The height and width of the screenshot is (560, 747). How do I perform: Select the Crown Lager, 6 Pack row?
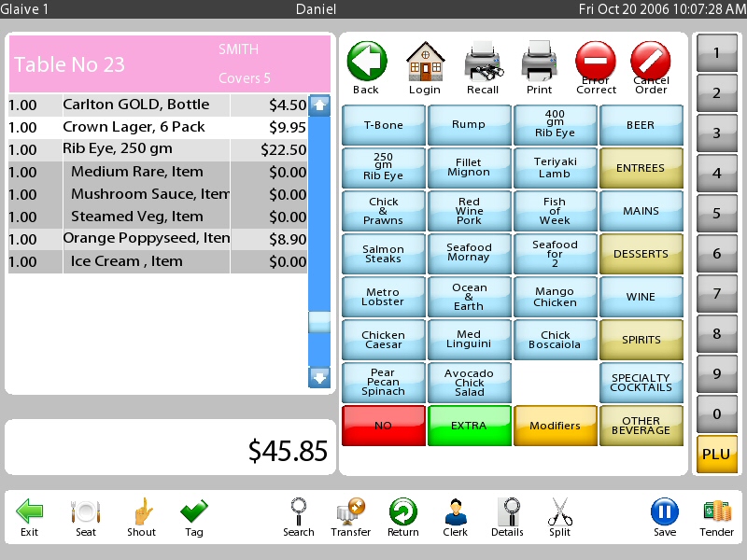click(158, 127)
